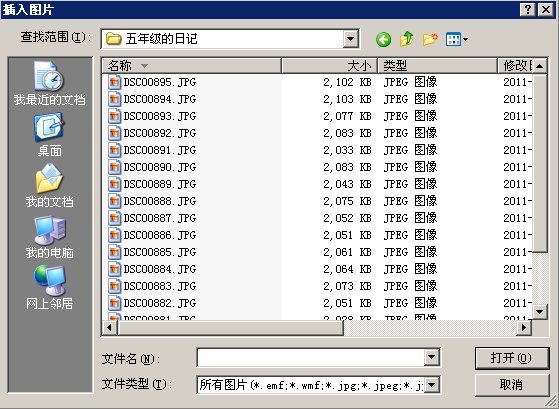Image resolution: width=559 pixels, height=409 pixels.
Task: Open 网上邻居 in places bar
Action: point(50,288)
